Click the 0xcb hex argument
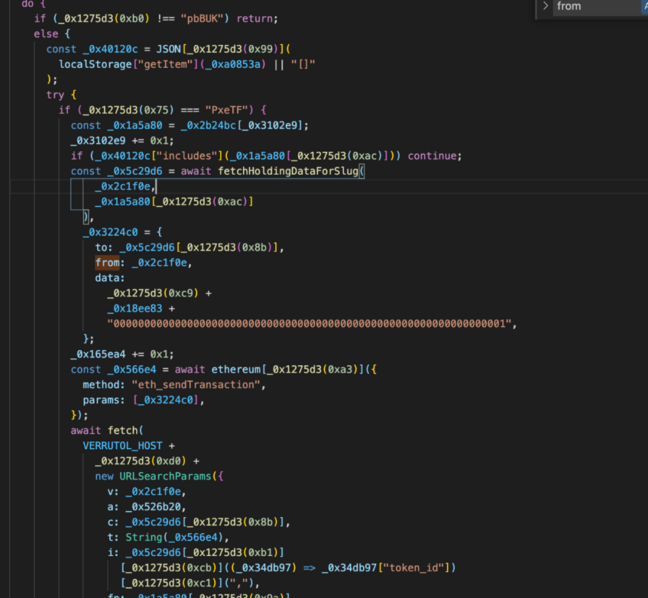648x598 pixels. point(199,568)
